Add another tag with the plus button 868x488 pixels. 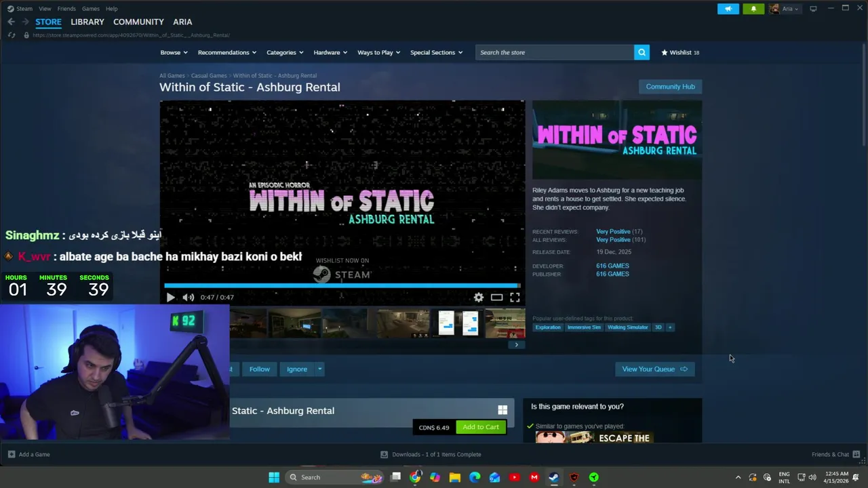670,327
